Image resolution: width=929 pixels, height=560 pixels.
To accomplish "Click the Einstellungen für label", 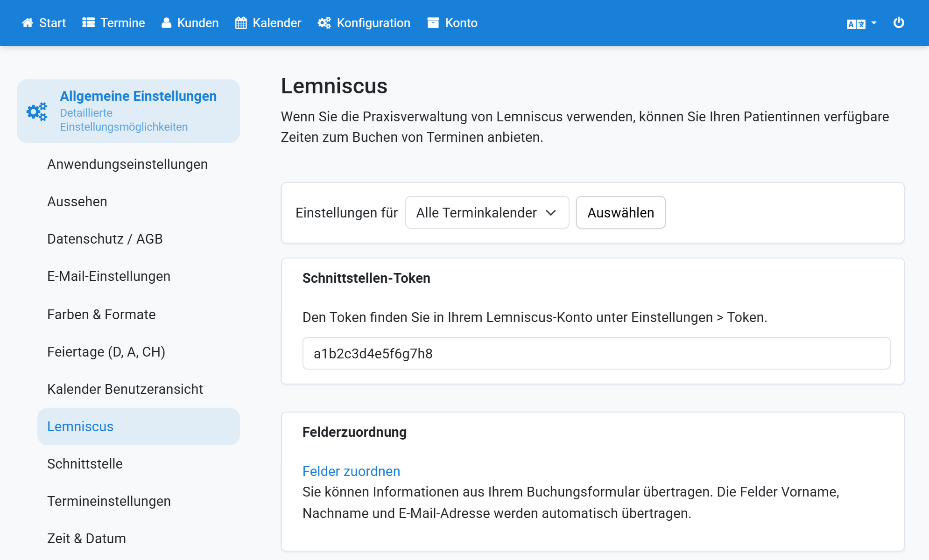I will [x=346, y=213].
